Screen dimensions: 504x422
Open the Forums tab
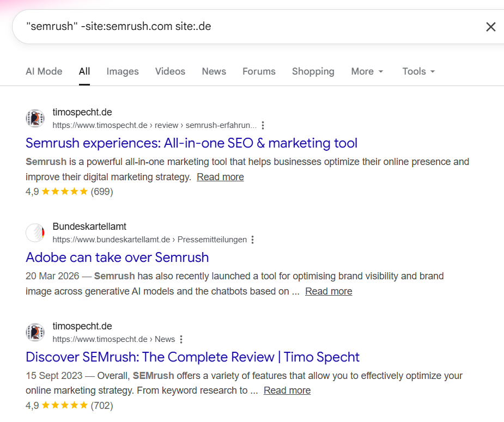pyautogui.click(x=259, y=71)
